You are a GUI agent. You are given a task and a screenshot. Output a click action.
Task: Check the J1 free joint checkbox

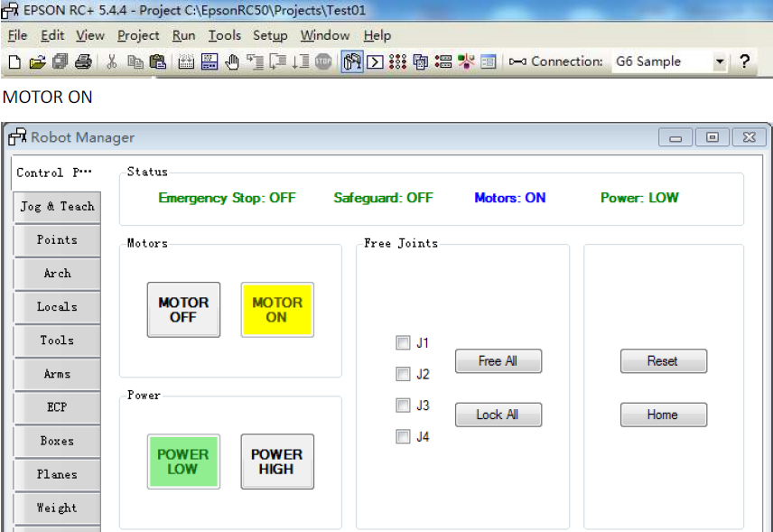(x=403, y=342)
